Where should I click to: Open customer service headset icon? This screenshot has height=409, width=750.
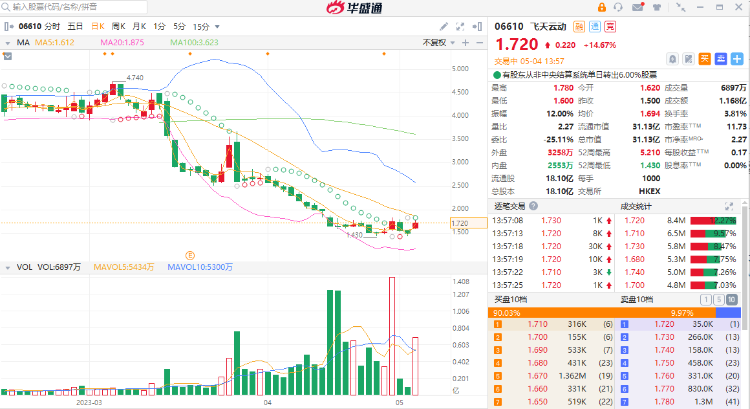point(618,7)
